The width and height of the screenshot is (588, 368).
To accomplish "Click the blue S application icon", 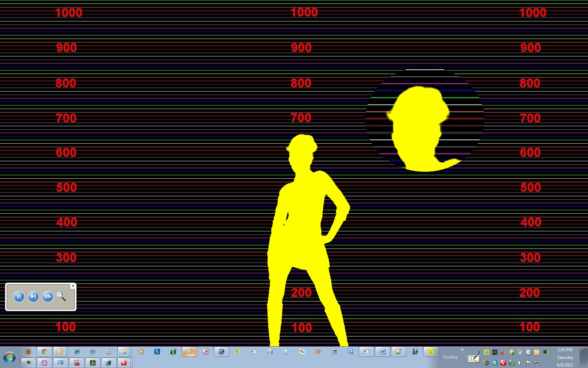I will click(157, 352).
